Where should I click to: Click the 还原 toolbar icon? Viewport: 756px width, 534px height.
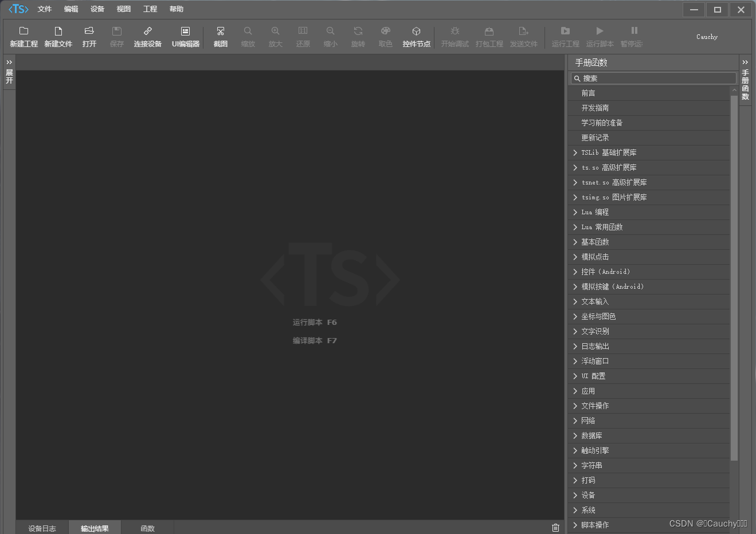(x=303, y=31)
